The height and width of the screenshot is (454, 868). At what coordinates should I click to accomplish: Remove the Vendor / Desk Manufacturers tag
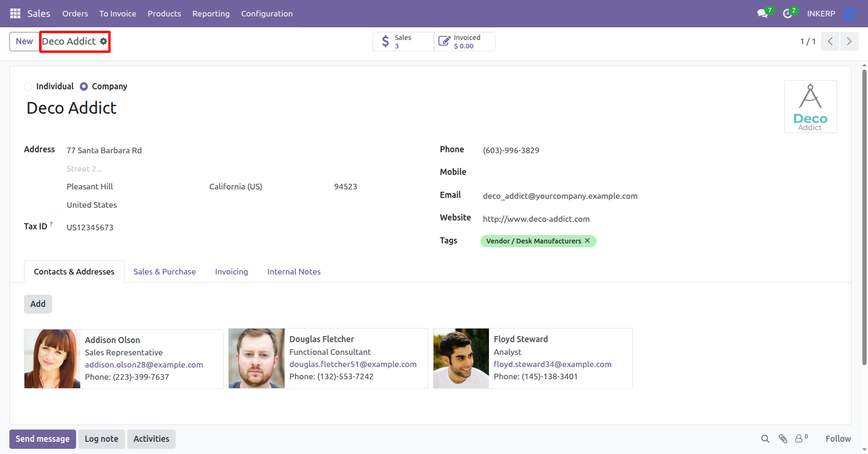click(x=587, y=241)
